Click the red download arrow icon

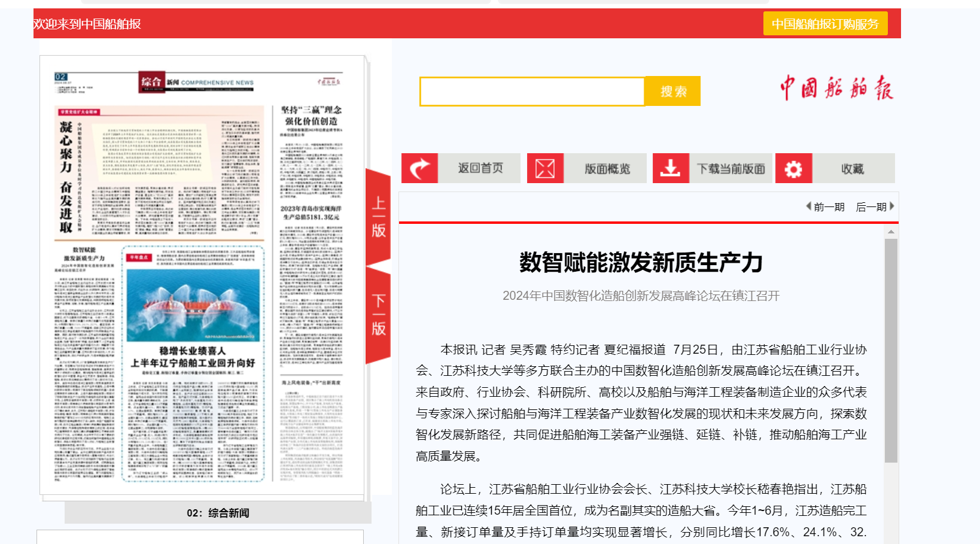point(670,169)
